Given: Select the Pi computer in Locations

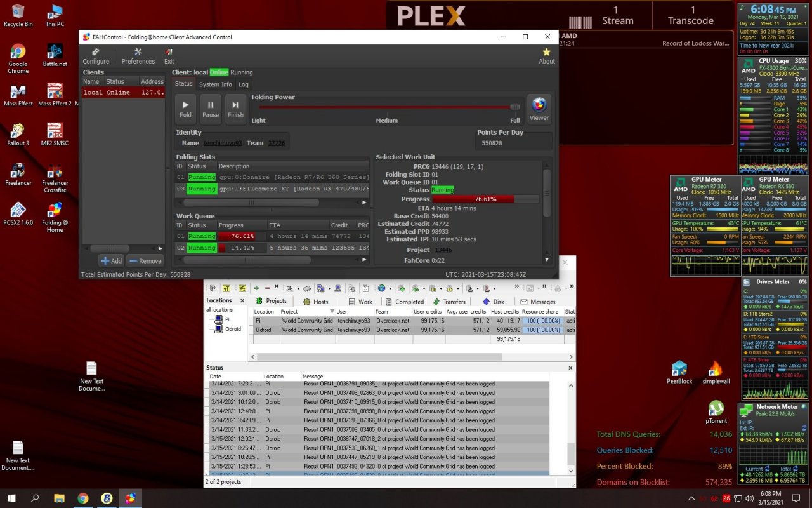Looking at the screenshot, I should pos(226,319).
